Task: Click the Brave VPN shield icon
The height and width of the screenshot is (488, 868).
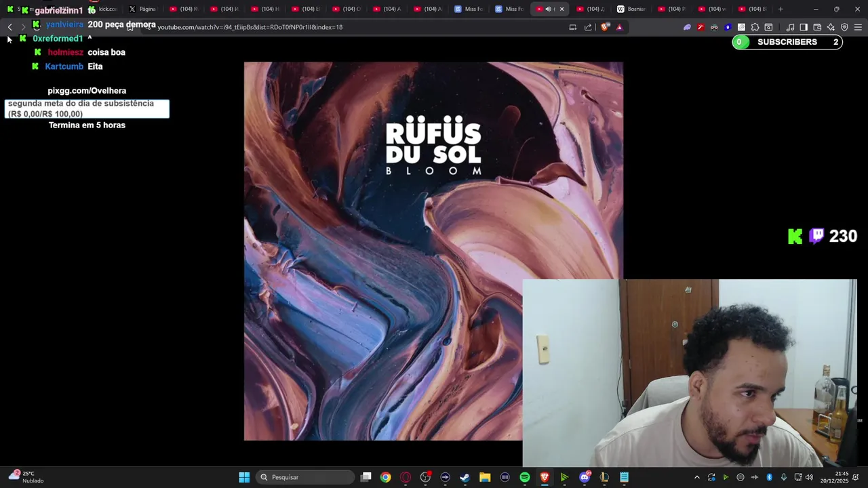Action: [844, 27]
